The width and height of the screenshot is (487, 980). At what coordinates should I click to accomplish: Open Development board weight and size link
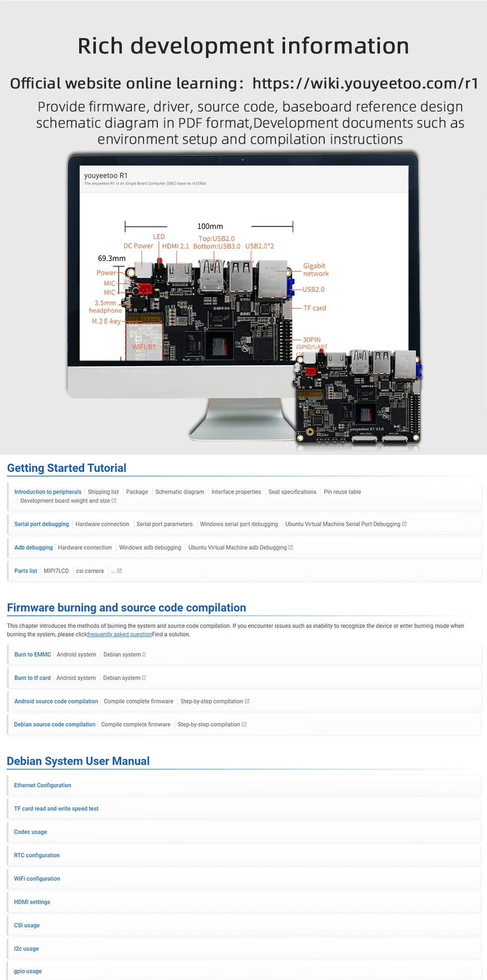pos(65,501)
